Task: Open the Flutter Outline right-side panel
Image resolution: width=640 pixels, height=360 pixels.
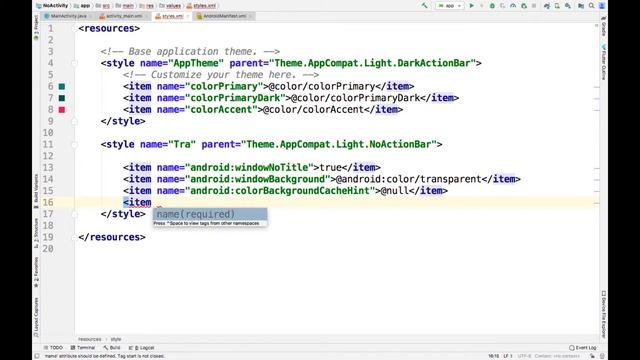Action: pos(604,62)
